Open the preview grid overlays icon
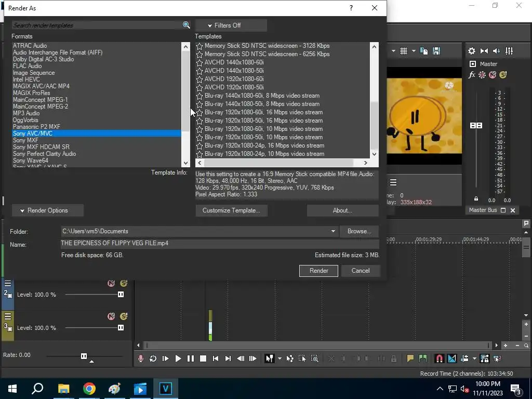 (403, 51)
